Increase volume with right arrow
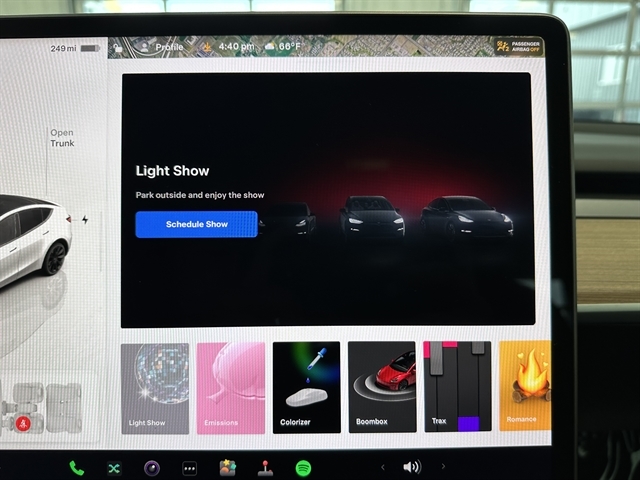 tap(443, 466)
